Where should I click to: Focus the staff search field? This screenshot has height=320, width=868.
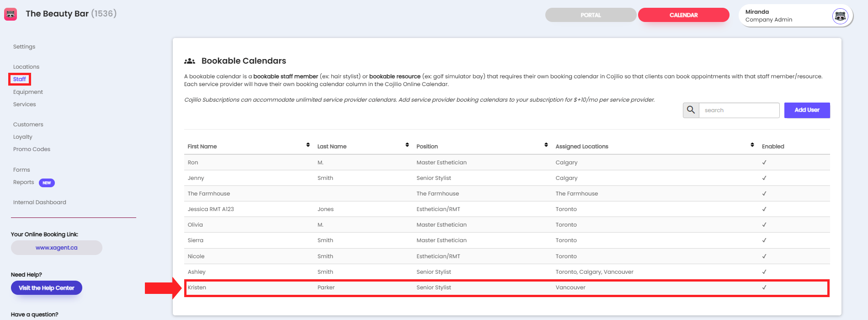(x=739, y=110)
